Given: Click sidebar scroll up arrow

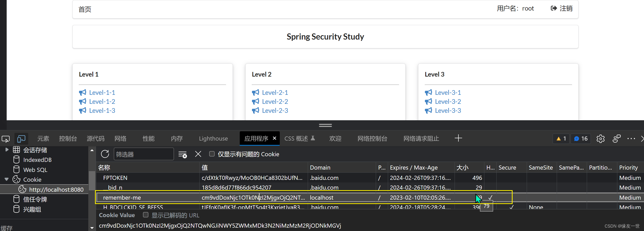Looking at the screenshot, I should [92, 150].
